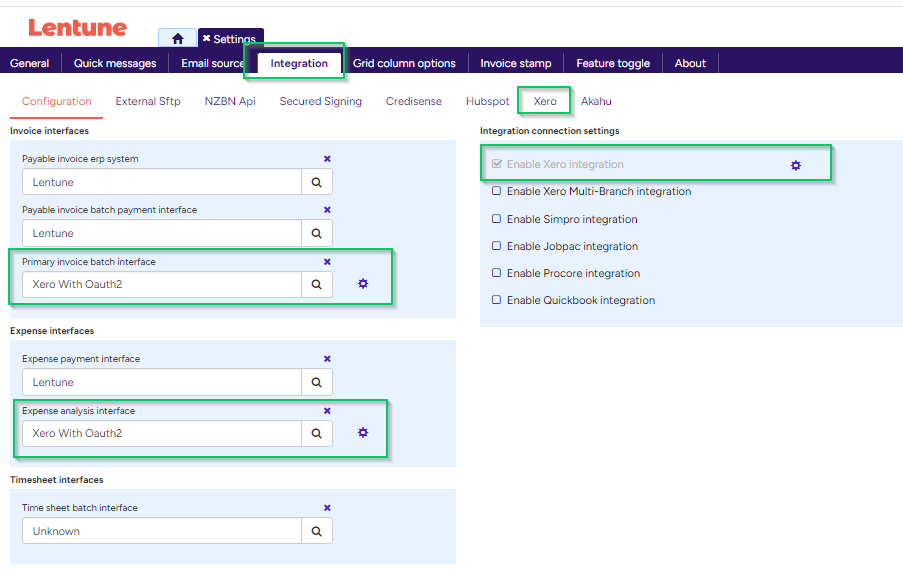Click the Lentune logo
Viewport: 903px width, 579px height.
pyautogui.click(x=78, y=28)
